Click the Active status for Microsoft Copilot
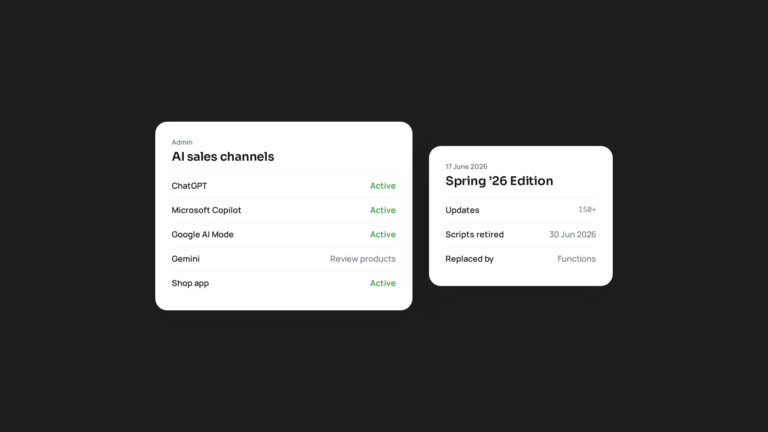 pyautogui.click(x=383, y=210)
